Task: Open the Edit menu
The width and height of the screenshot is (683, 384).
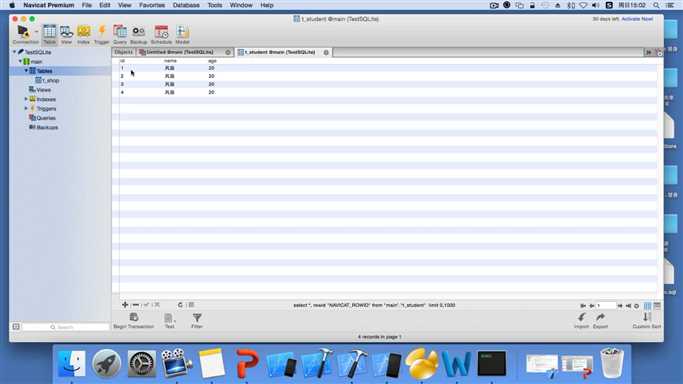Action: (105, 5)
